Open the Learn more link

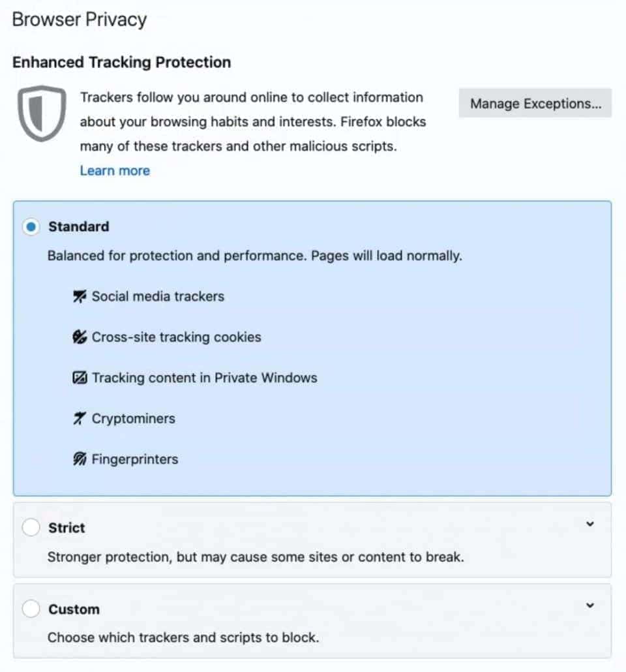[115, 170]
